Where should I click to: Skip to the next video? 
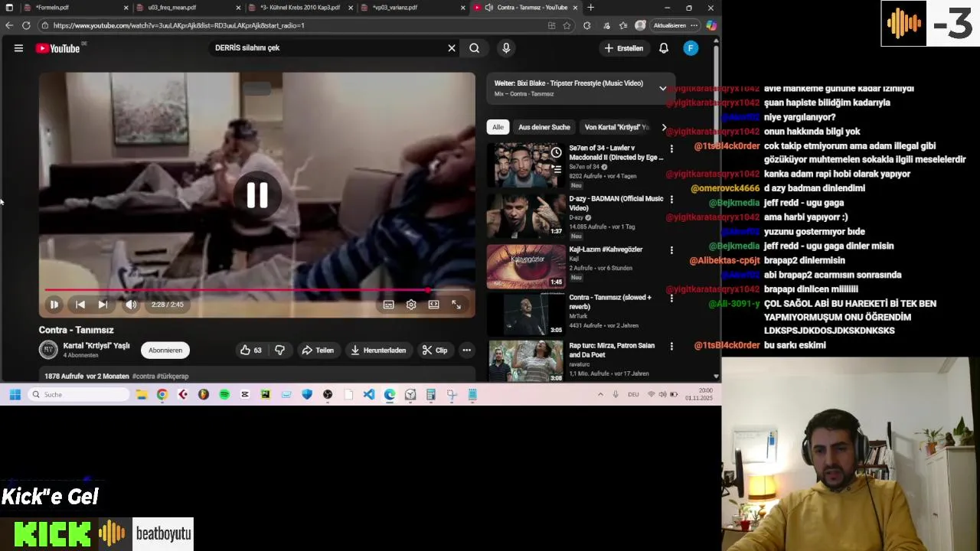click(103, 305)
